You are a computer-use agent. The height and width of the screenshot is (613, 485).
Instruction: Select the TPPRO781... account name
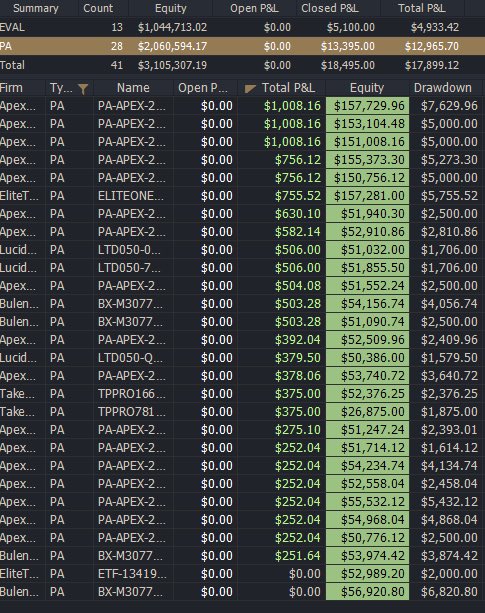point(132,411)
